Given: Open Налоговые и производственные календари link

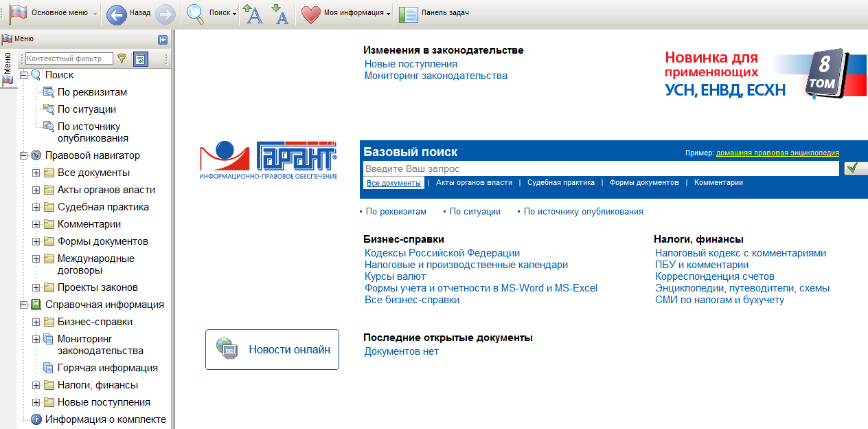Looking at the screenshot, I should point(466,265).
